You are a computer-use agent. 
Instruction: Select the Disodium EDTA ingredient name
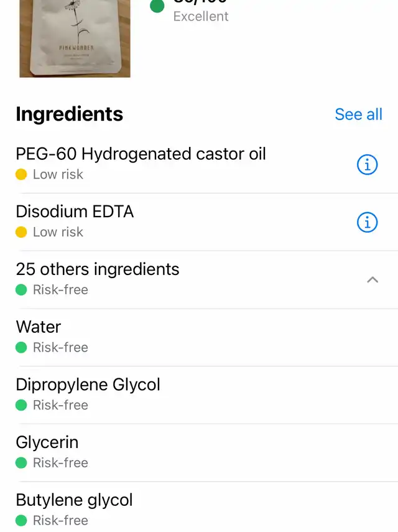tap(75, 212)
